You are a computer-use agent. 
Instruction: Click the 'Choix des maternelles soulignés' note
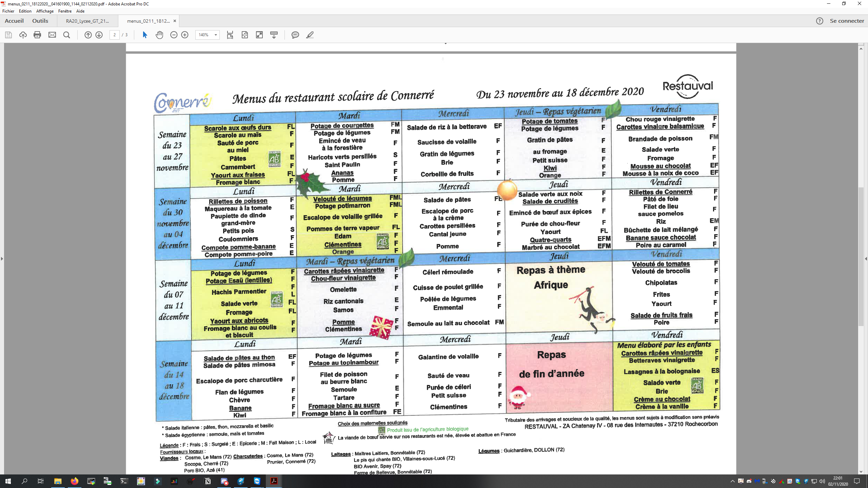[x=373, y=423]
